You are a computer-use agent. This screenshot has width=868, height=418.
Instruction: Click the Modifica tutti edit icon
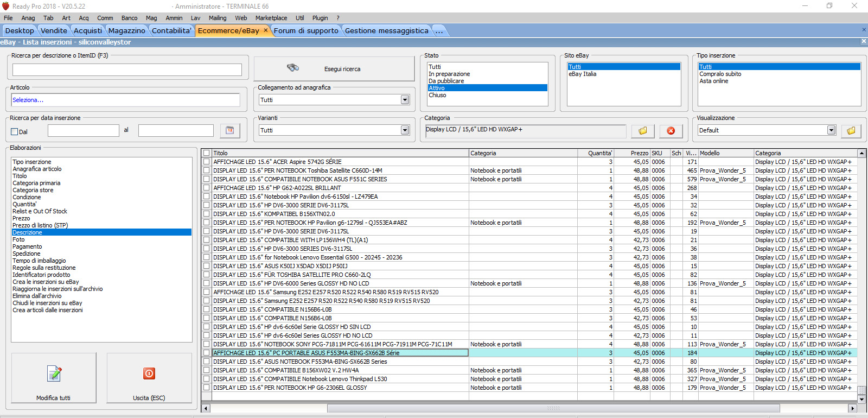point(54,373)
